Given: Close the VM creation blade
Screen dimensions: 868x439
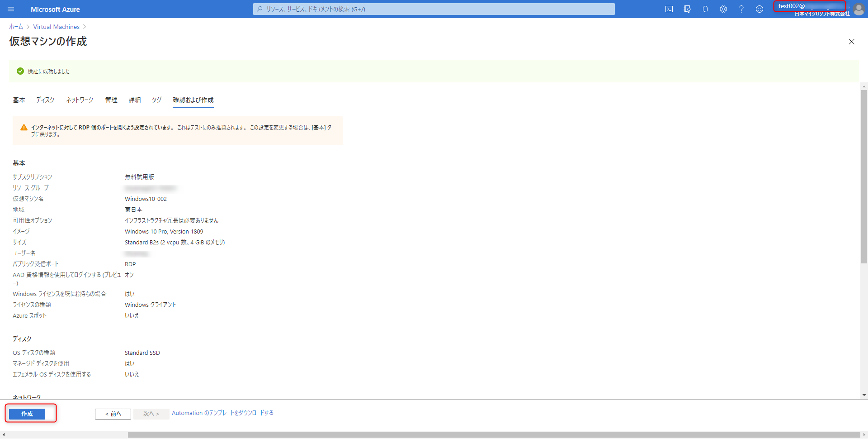Looking at the screenshot, I should click(x=852, y=42).
